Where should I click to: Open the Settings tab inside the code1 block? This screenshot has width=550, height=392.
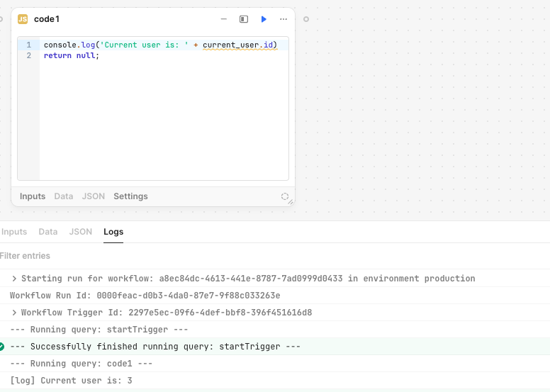(x=130, y=196)
